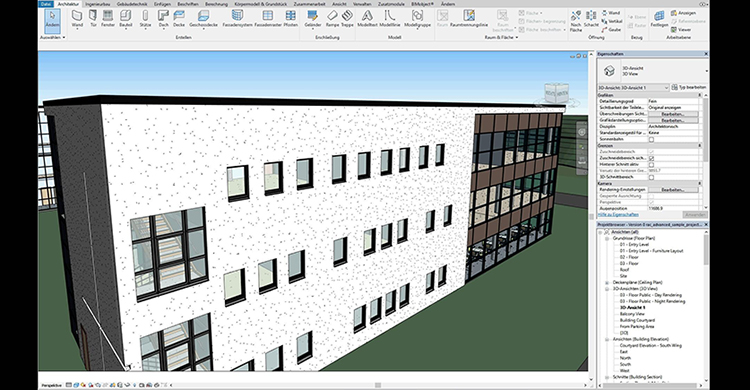Screen dimensions: 750x390
Task: Collapse the 3D-Ansichten (3D View) node
Action: (607, 289)
